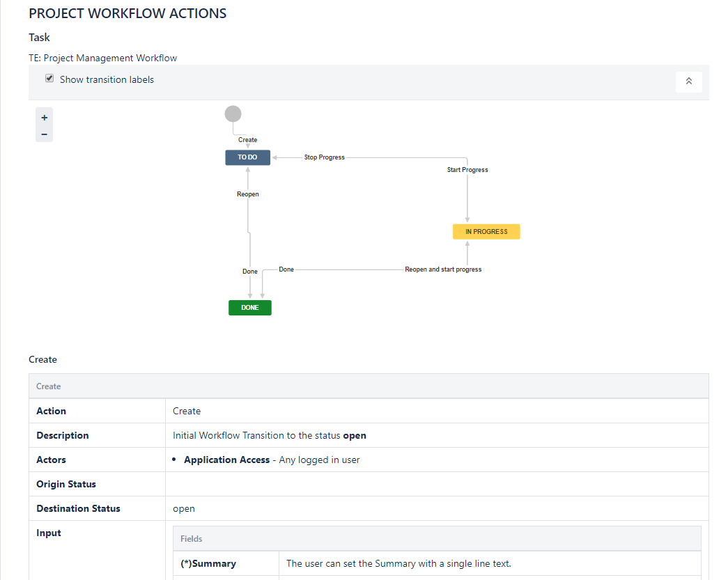The image size is (728, 580).
Task: Click the Create value in Action row
Action: pos(187,411)
